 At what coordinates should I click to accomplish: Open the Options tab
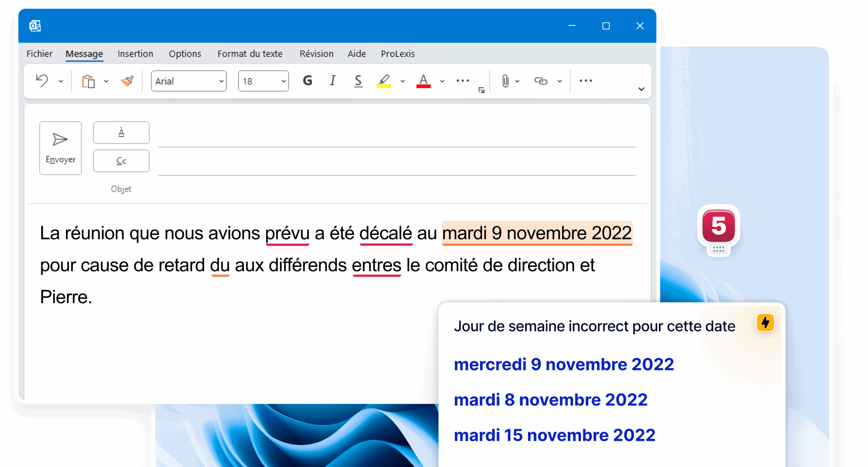pos(185,54)
